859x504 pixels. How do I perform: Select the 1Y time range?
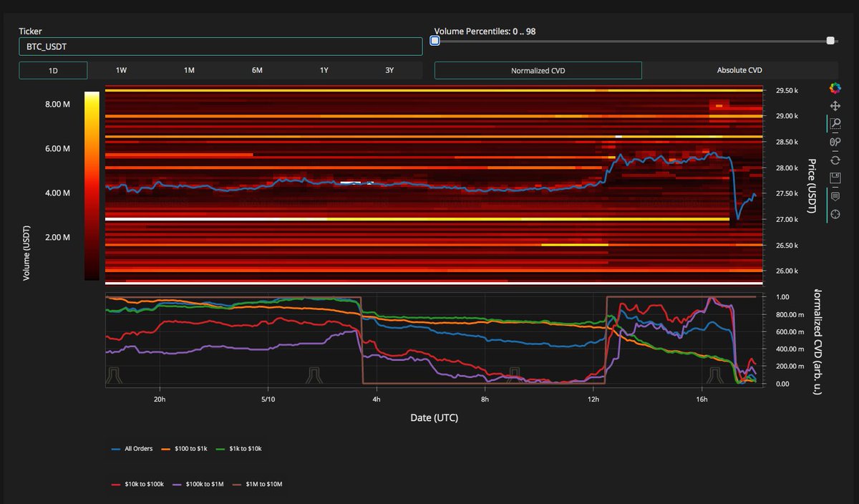click(324, 70)
